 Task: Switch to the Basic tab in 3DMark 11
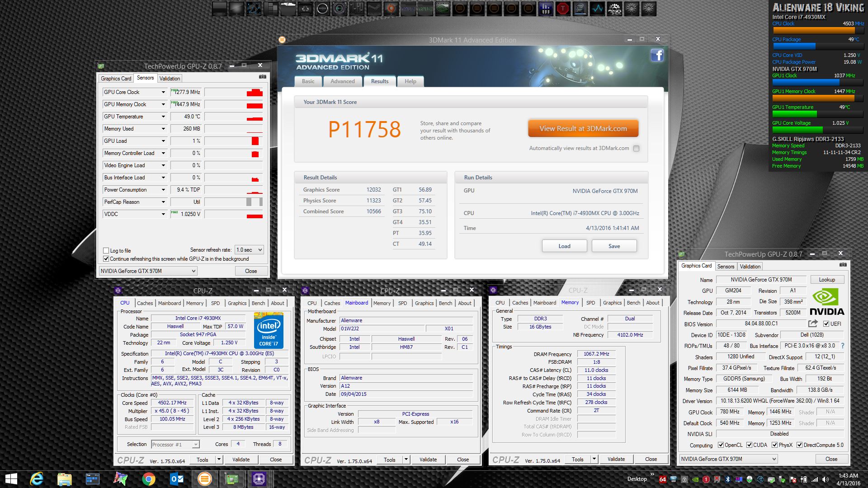(308, 81)
